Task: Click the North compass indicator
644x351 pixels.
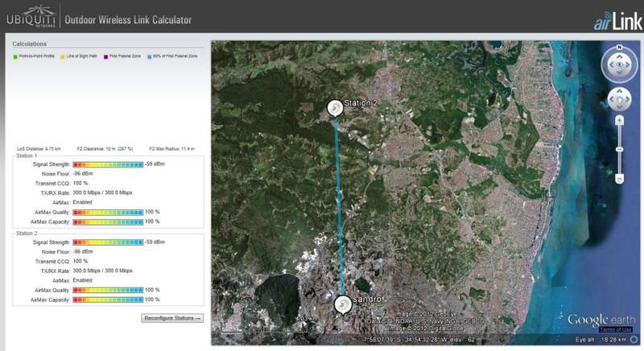Action: pyautogui.click(x=619, y=47)
